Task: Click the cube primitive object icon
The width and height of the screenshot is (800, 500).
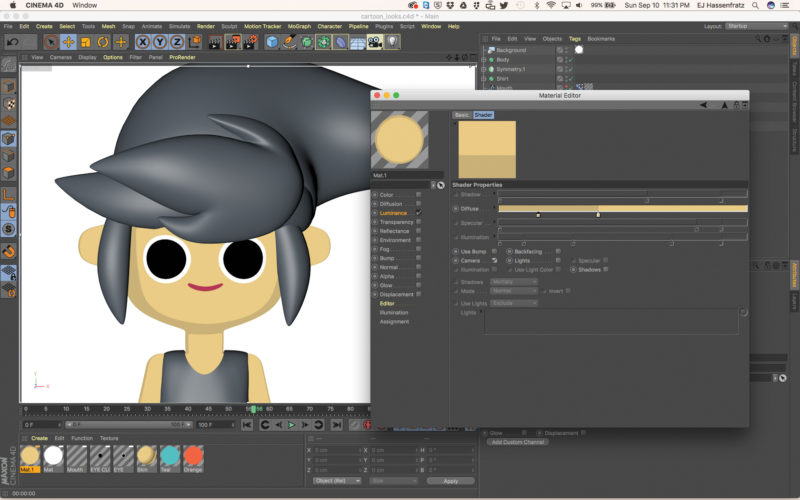Action: (x=272, y=42)
